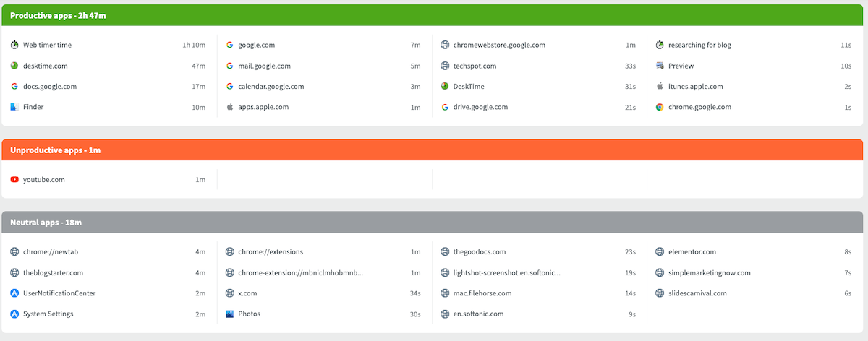
Task: Select the lightshot-screenshot.en.softonic... label
Action: 507,273
